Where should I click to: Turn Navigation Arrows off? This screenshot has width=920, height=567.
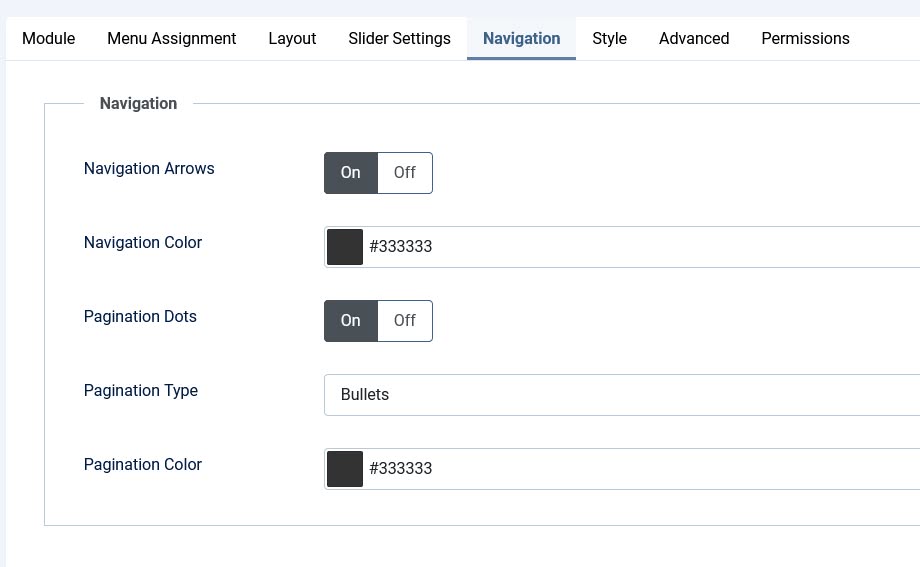tap(404, 173)
